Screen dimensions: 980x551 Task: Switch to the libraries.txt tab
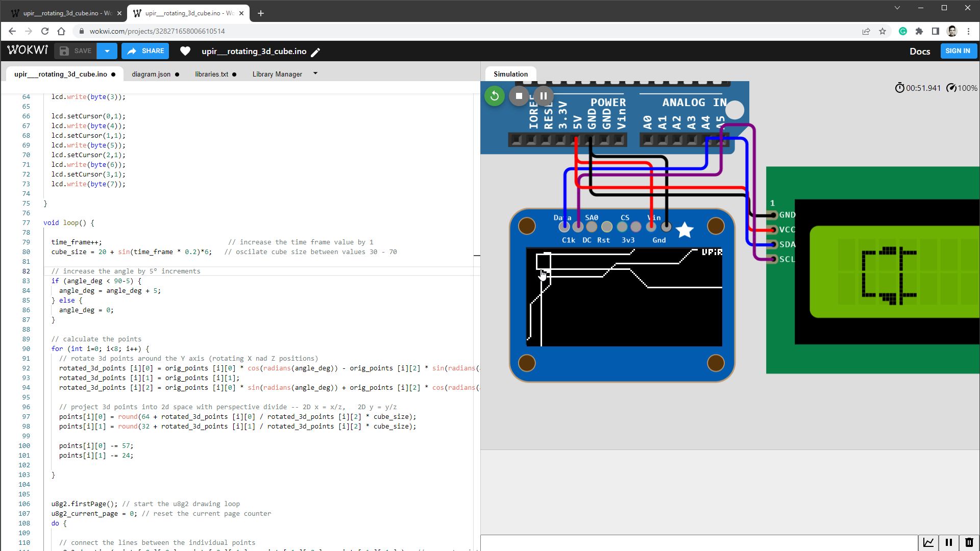211,74
